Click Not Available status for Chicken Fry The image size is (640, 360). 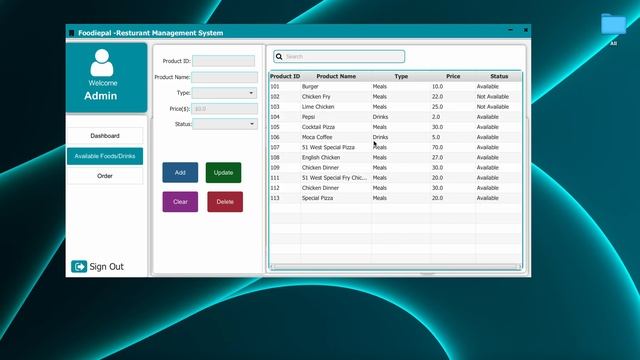click(x=499, y=97)
